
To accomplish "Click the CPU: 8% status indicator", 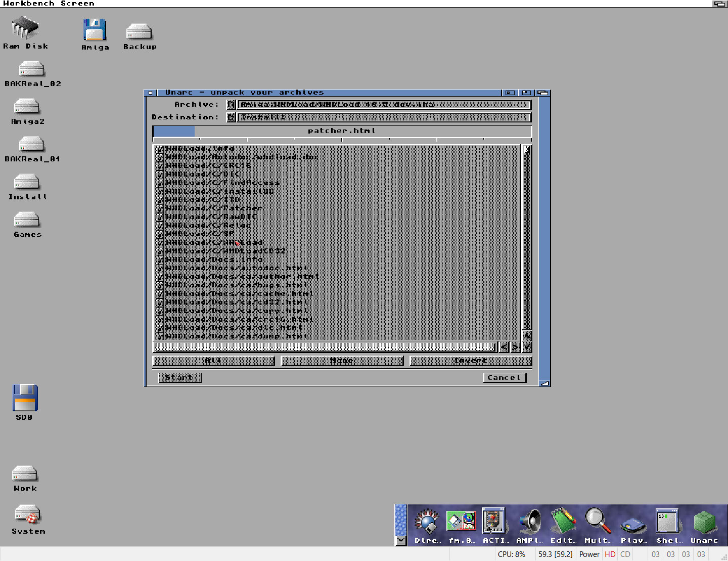I will 512,554.
